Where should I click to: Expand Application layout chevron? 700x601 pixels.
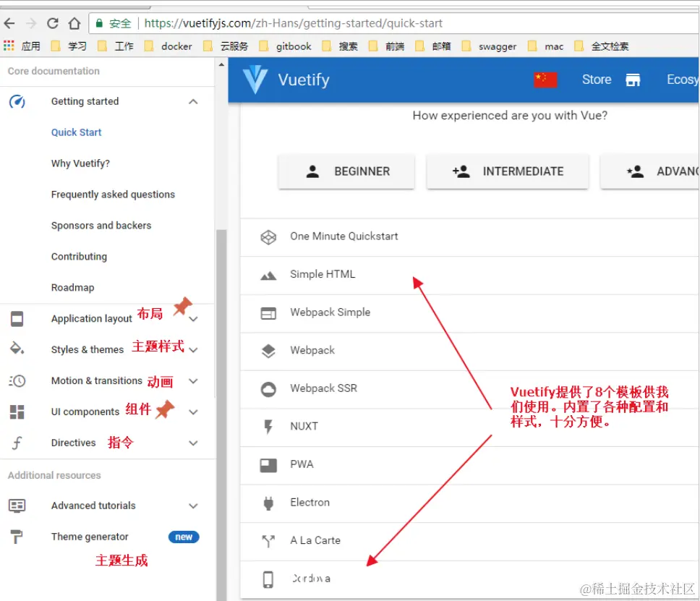tap(193, 319)
